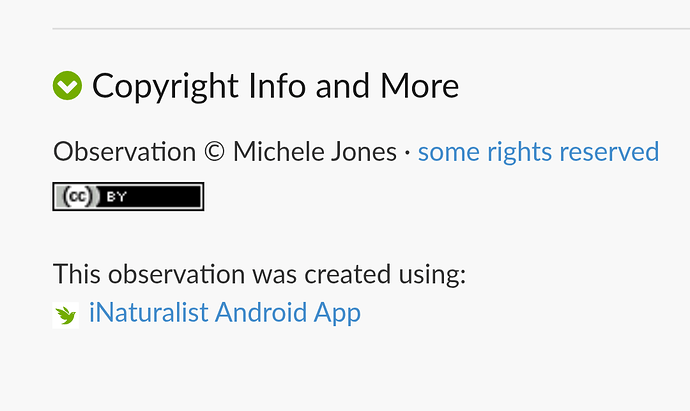Click the word Observation before the copyright
Image resolution: width=690 pixels, height=411 pixels.
[125, 152]
